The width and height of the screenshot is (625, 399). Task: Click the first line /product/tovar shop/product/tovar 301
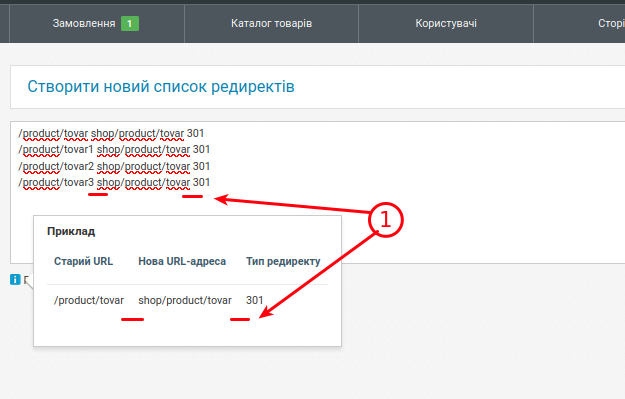click(111, 133)
